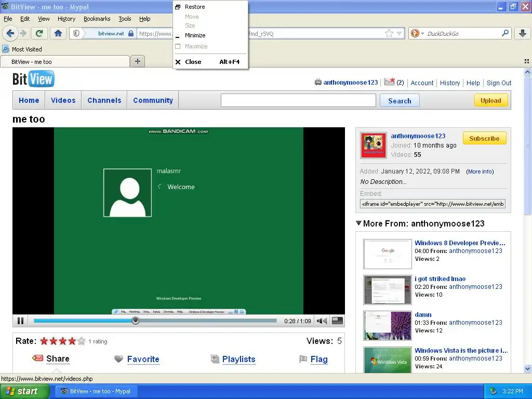This screenshot has height=399, width=532.
Task: Open the damn video thumbnail
Action: point(388,326)
